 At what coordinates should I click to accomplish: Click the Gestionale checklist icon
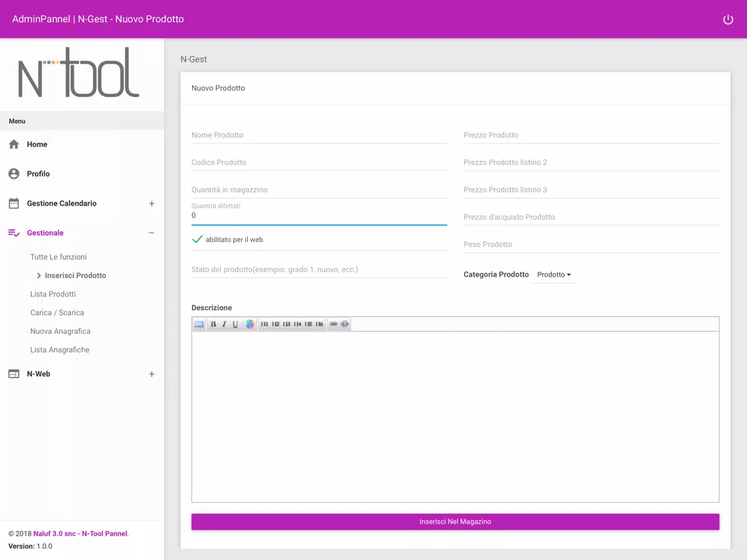pyautogui.click(x=14, y=233)
